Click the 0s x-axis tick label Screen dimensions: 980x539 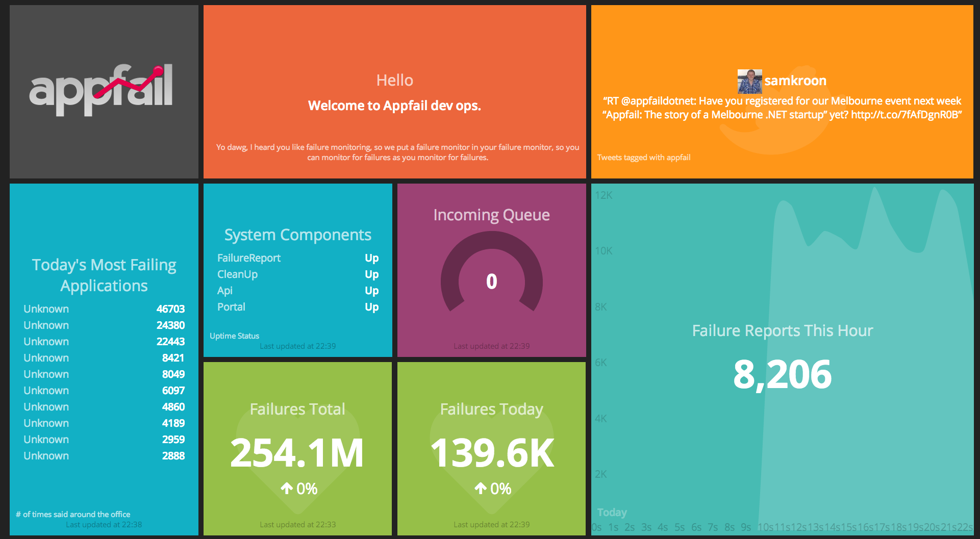(597, 527)
